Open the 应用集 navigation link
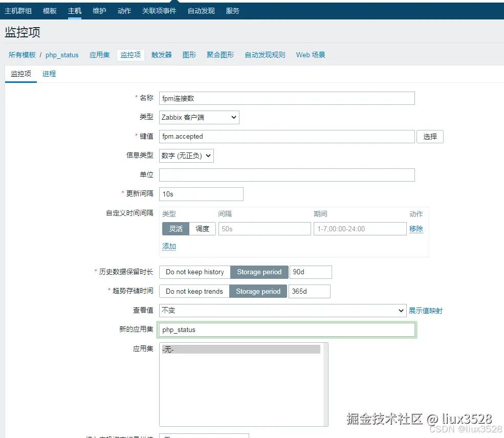504x438 pixels. click(99, 55)
